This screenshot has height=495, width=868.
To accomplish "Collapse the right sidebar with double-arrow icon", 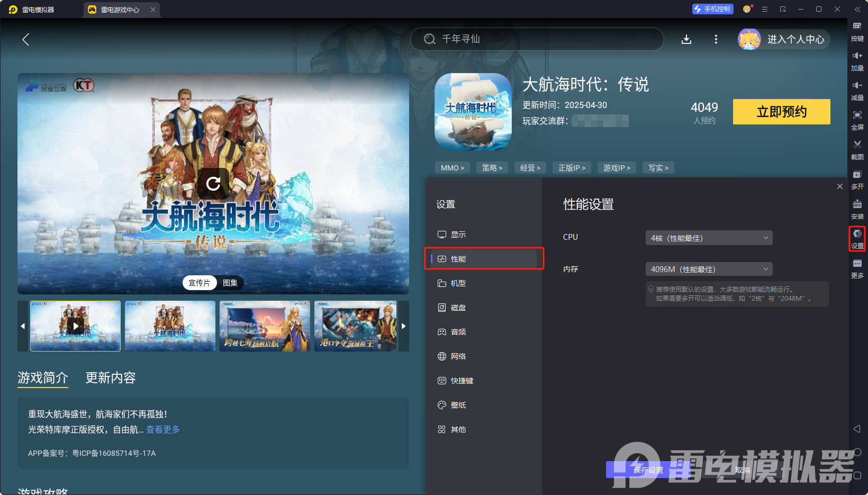I will coord(857,9).
